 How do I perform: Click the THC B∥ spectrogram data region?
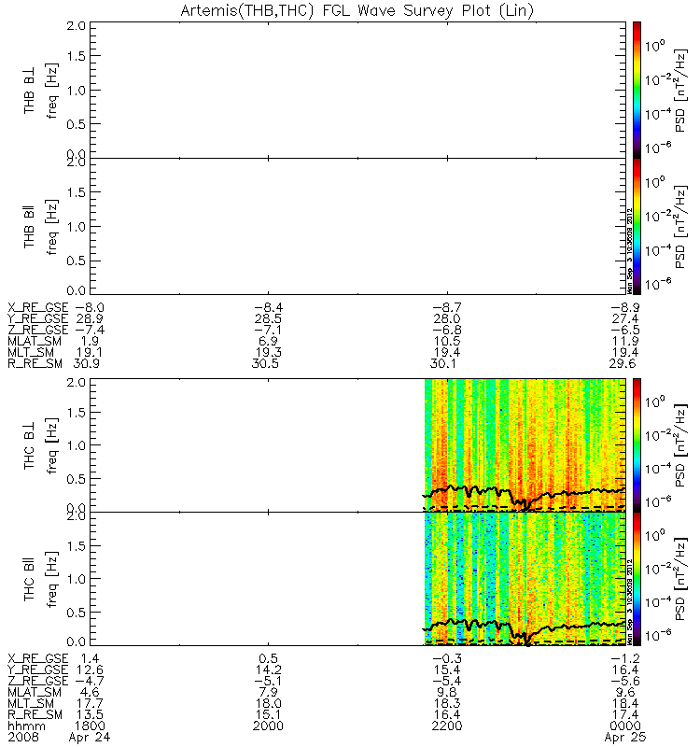click(x=525, y=579)
